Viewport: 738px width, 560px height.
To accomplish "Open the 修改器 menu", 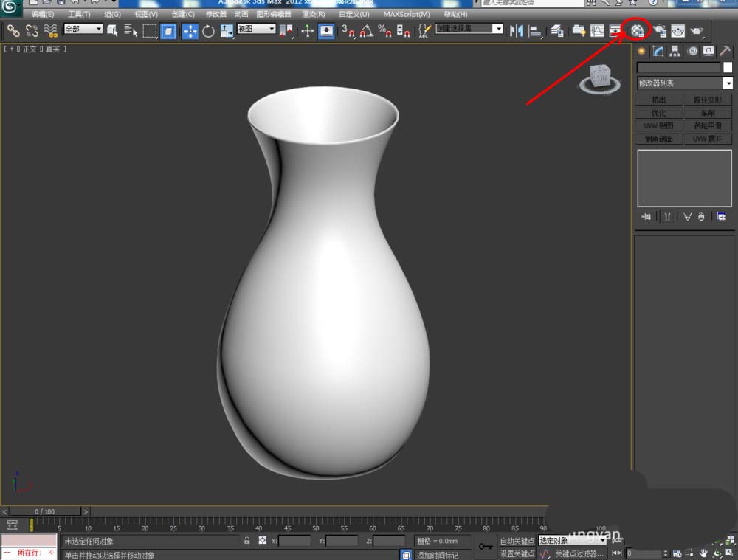I will [216, 14].
